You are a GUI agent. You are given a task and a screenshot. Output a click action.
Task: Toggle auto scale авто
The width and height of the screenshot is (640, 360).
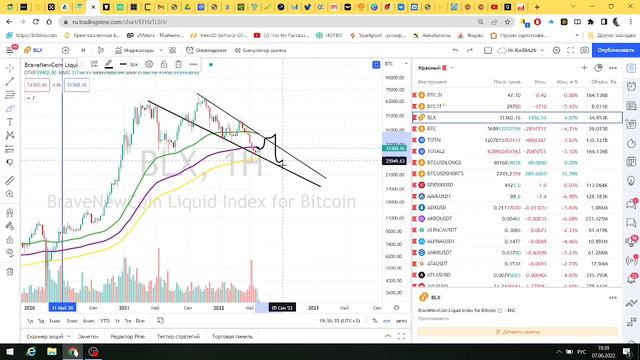tap(401, 321)
